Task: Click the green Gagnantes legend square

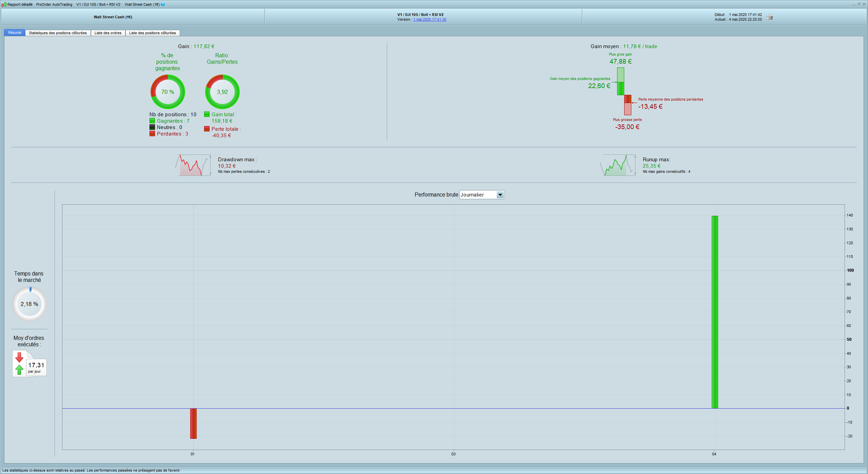Action: (152, 121)
